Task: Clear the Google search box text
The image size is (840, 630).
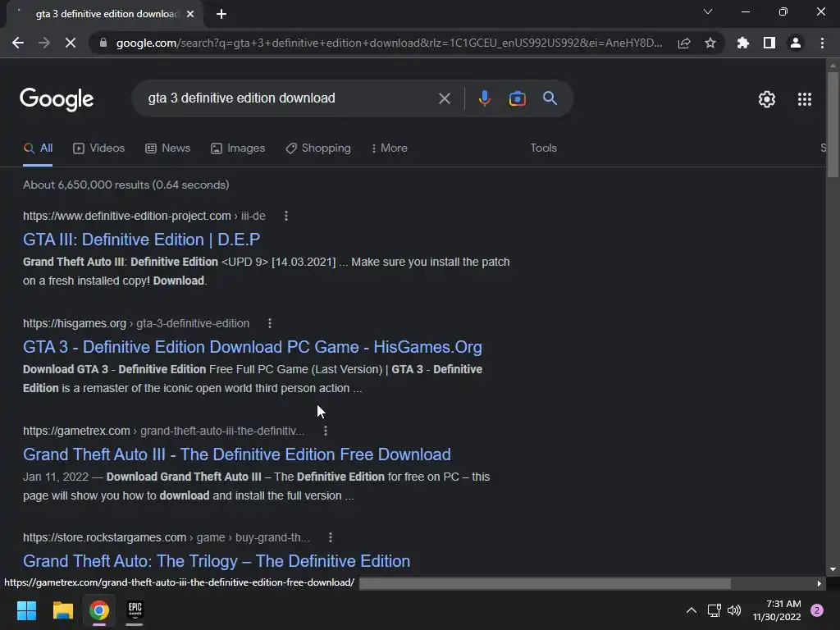Action: (444, 98)
